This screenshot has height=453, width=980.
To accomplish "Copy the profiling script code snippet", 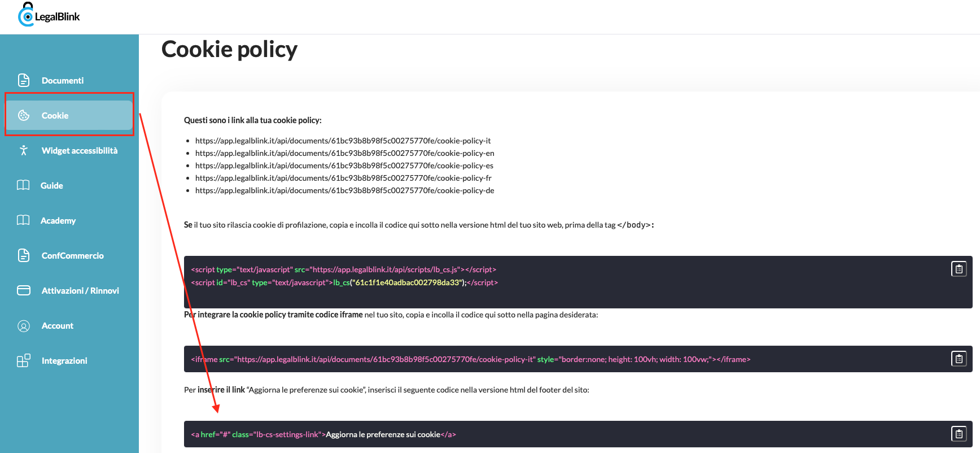I will (x=959, y=269).
